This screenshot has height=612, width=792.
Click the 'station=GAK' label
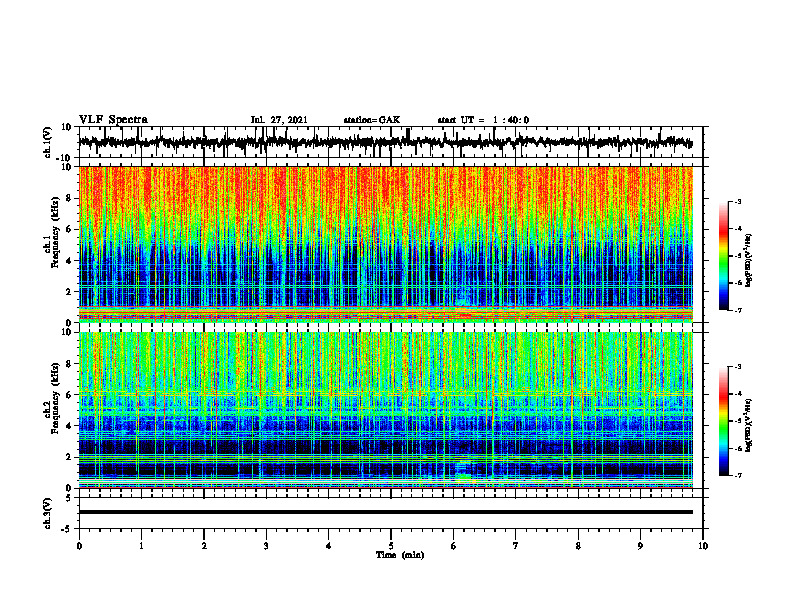coord(372,120)
